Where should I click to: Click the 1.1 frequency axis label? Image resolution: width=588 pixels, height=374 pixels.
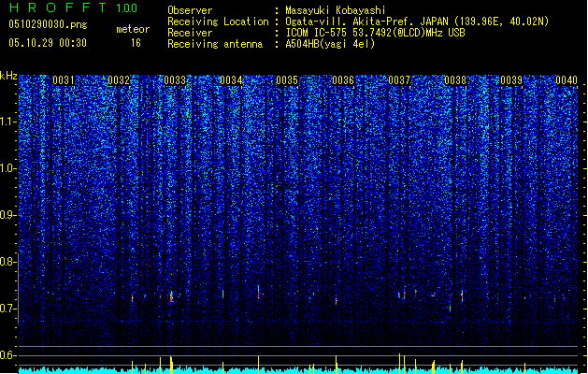[x=8, y=122]
